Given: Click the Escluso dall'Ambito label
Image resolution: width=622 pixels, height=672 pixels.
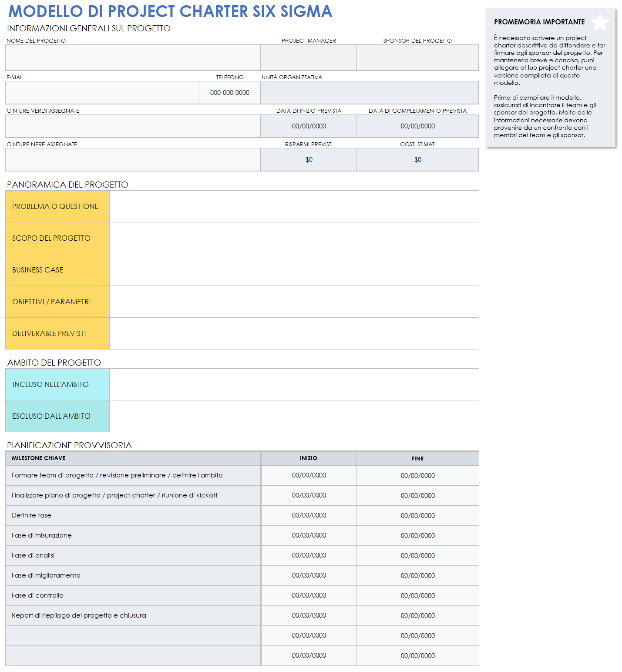Looking at the screenshot, I should (57, 416).
